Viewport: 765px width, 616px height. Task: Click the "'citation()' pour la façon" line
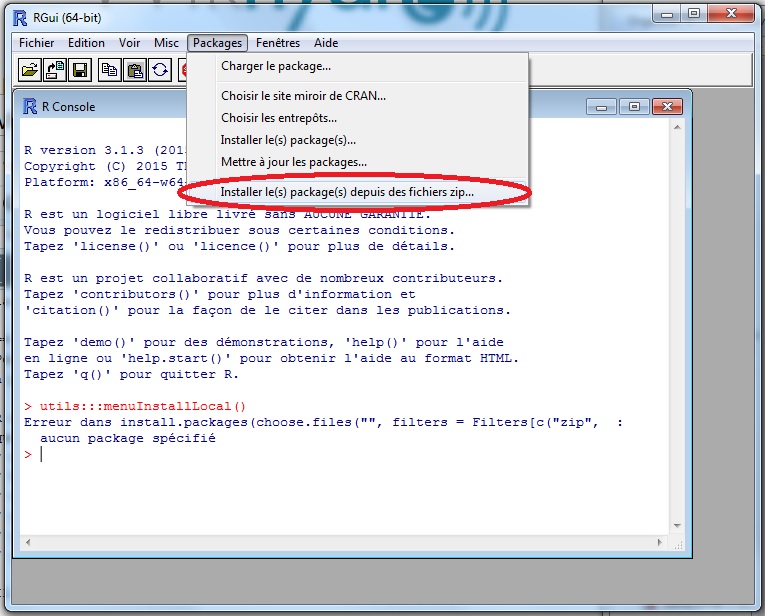click(267, 311)
